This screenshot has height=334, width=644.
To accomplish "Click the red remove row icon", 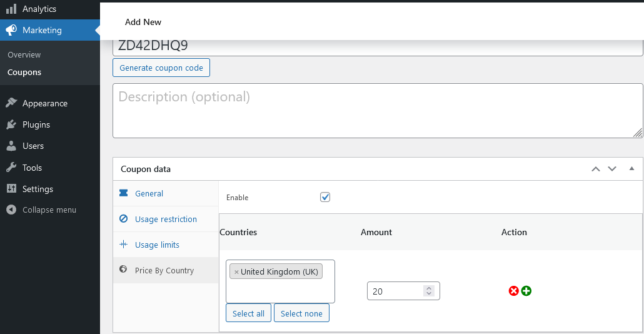I will pyautogui.click(x=513, y=291).
